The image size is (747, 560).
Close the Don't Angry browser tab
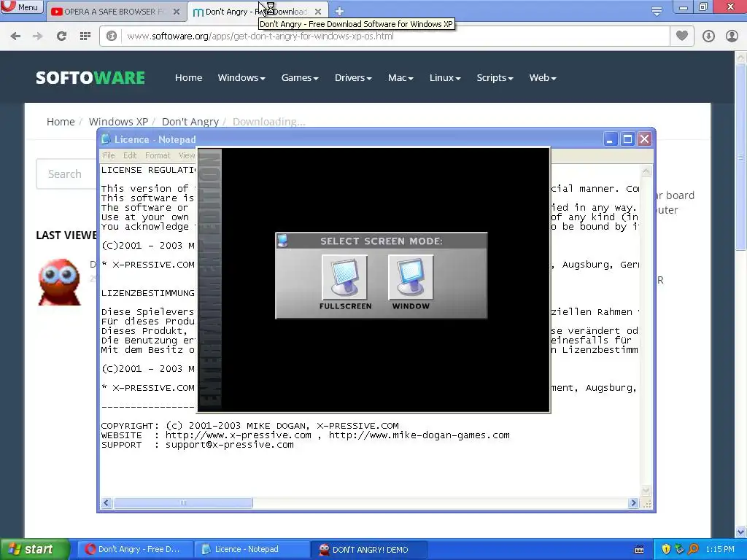(318, 12)
